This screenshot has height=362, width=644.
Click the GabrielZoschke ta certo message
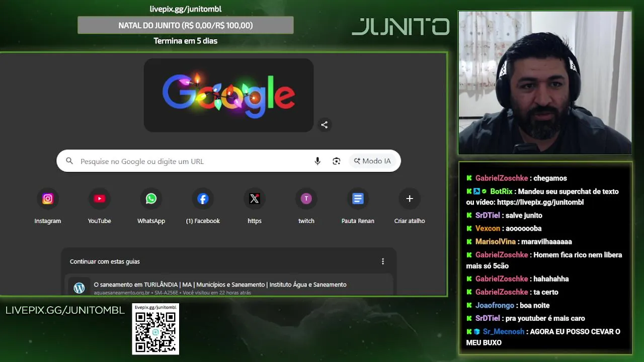point(512,292)
